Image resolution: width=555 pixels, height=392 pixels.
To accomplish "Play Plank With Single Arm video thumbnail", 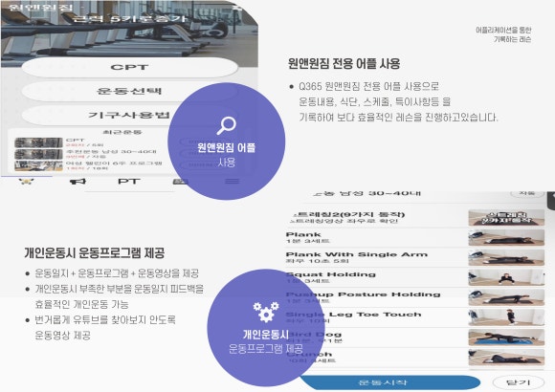I will (x=506, y=257).
